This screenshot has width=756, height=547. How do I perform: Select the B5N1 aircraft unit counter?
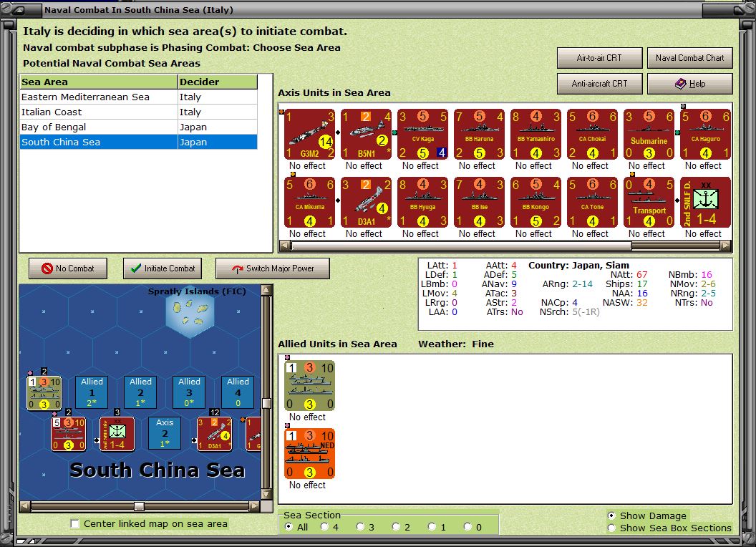tap(366, 134)
